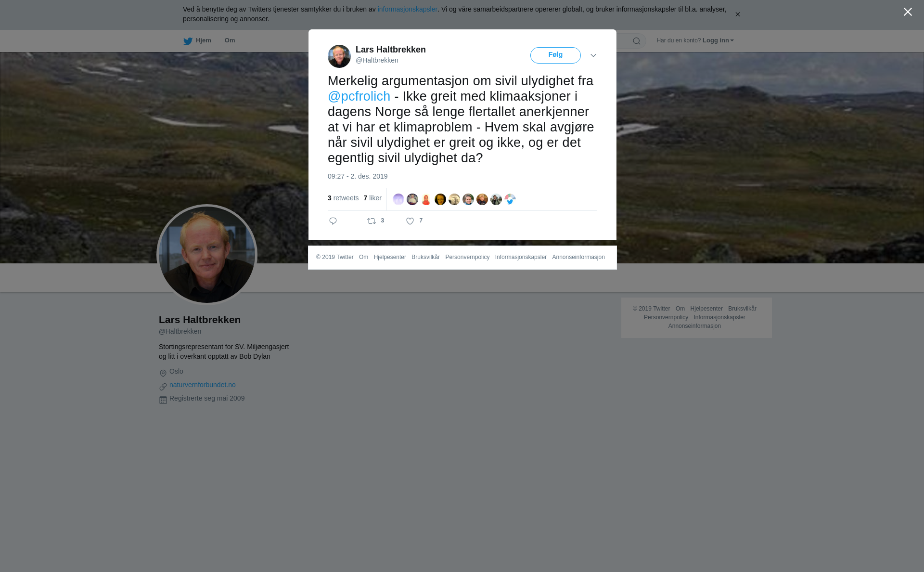
Task: Dismiss the cookie notice with small X
Action: click(737, 14)
